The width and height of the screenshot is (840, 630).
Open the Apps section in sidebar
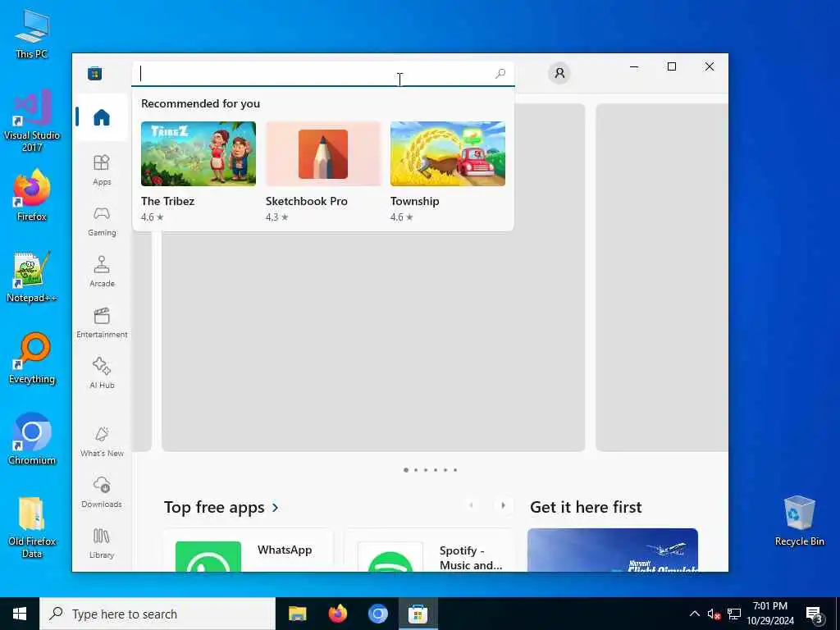(x=102, y=170)
